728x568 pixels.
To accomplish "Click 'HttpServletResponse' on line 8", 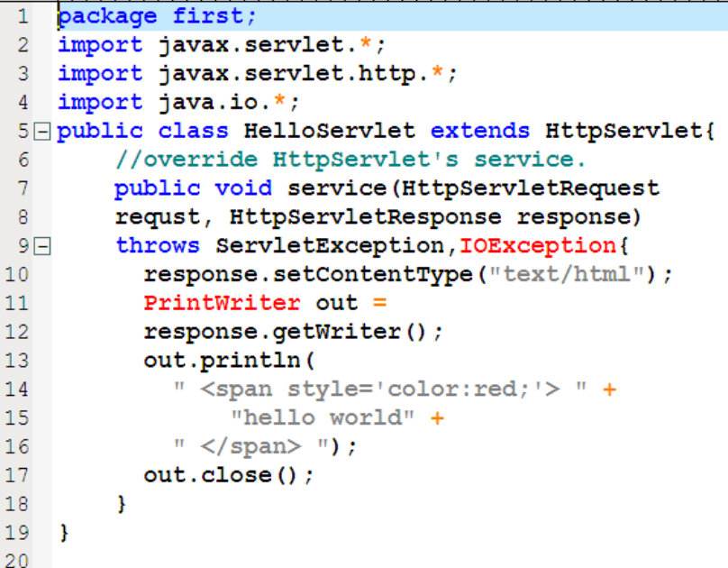I will tap(366, 217).
